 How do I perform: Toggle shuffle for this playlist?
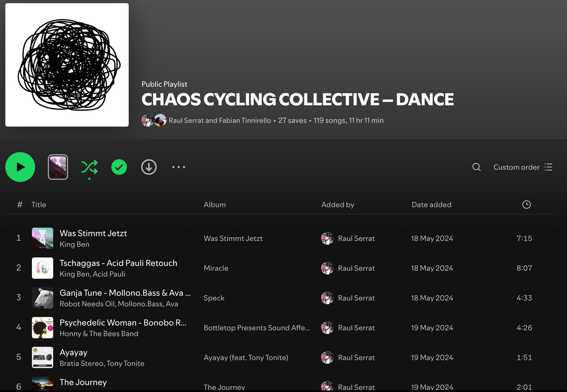(x=89, y=167)
